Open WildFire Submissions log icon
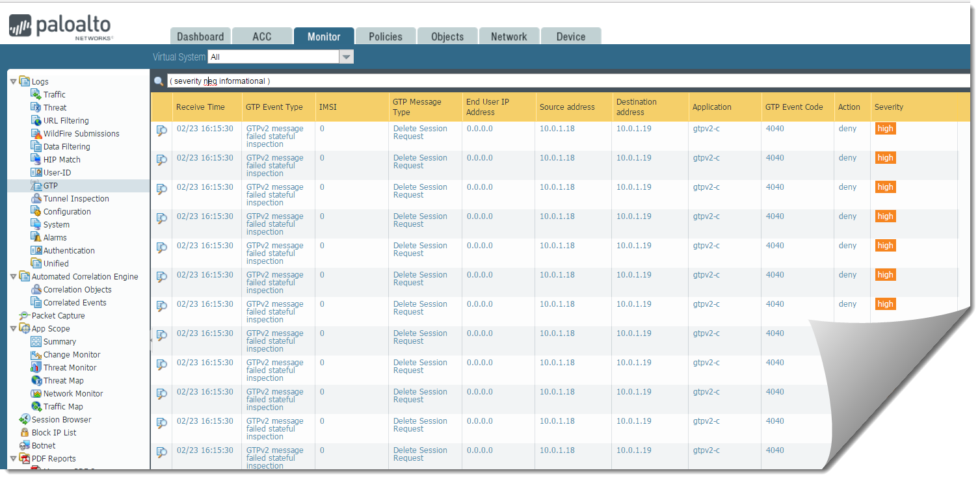 [36, 133]
